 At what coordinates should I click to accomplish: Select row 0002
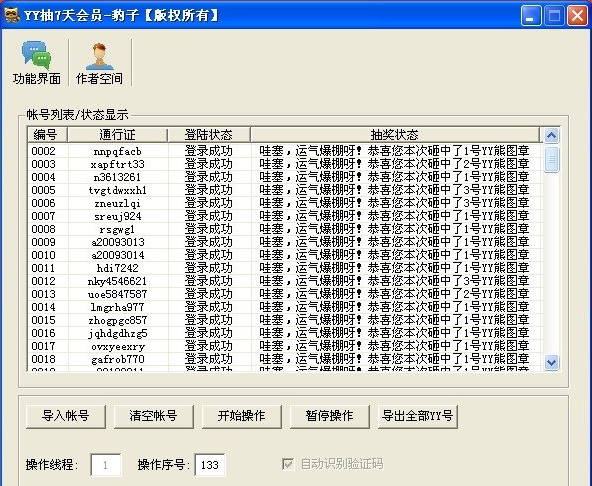(x=285, y=151)
